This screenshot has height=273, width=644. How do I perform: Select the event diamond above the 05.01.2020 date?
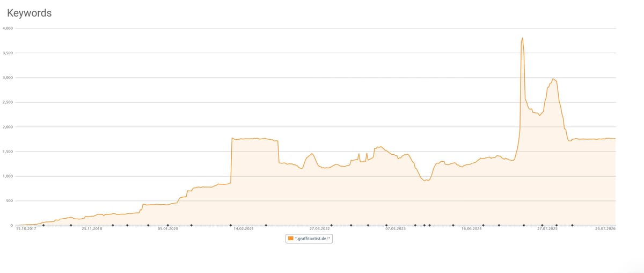(x=167, y=225)
